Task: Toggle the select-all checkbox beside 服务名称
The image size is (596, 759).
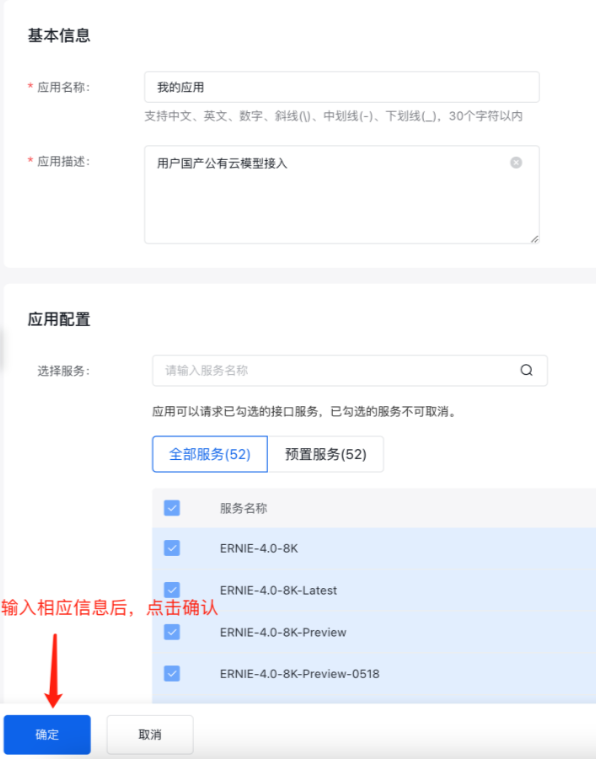Action: click(x=172, y=508)
